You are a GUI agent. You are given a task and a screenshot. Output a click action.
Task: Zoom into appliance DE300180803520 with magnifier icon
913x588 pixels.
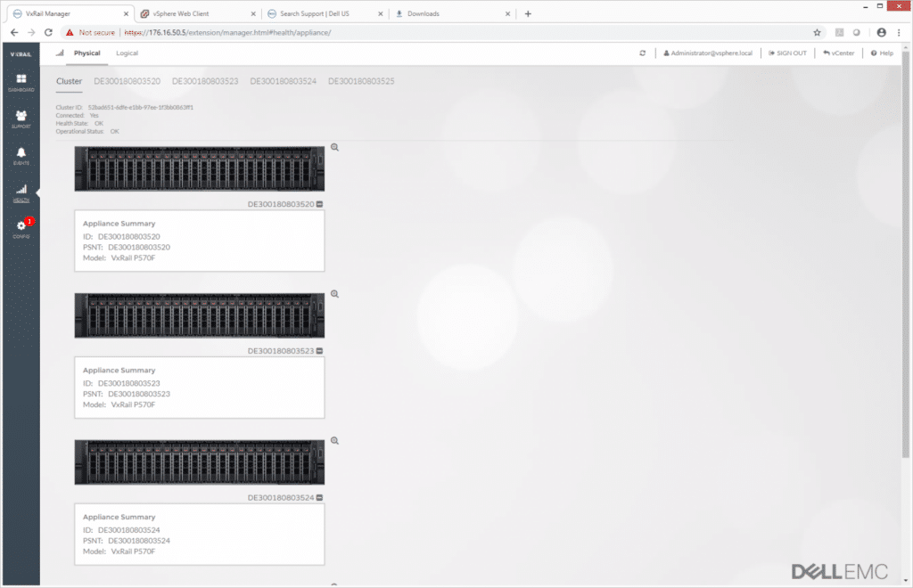335,147
